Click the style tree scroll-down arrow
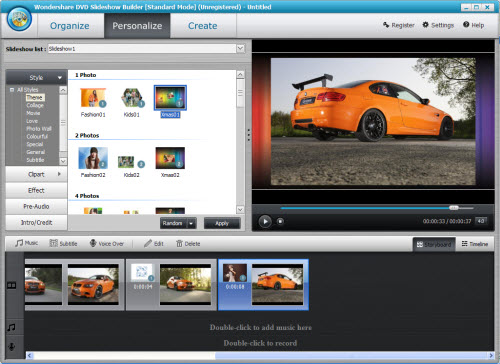The height and width of the screenshot is (364, 500). [63, 161]
